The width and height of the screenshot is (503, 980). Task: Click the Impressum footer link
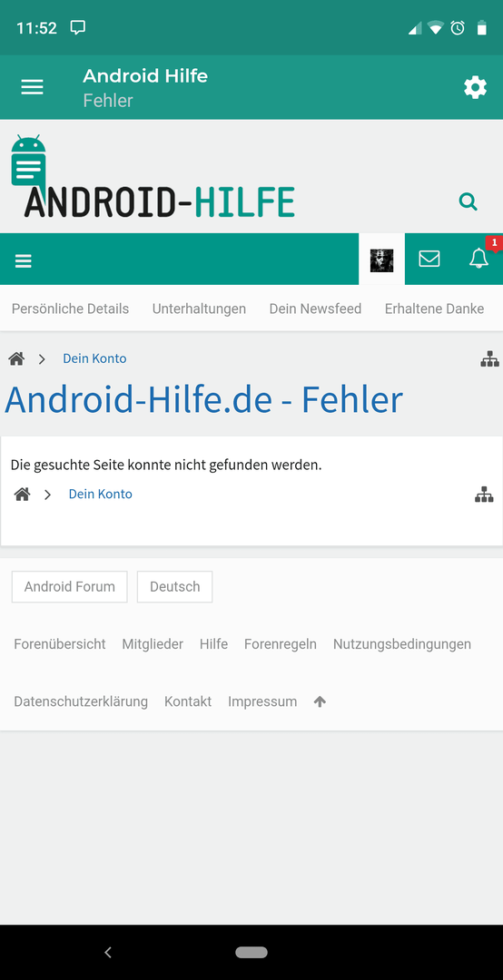click(262, 701)
